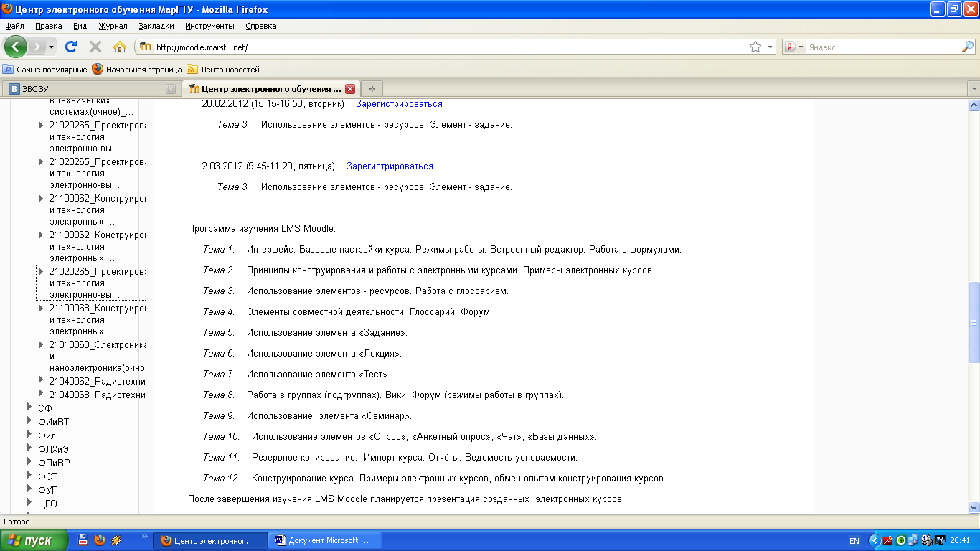Screen dimensions: 980x551
Task: Switch to Документ Microsoft taskbar button
Action: coord(325,540)
